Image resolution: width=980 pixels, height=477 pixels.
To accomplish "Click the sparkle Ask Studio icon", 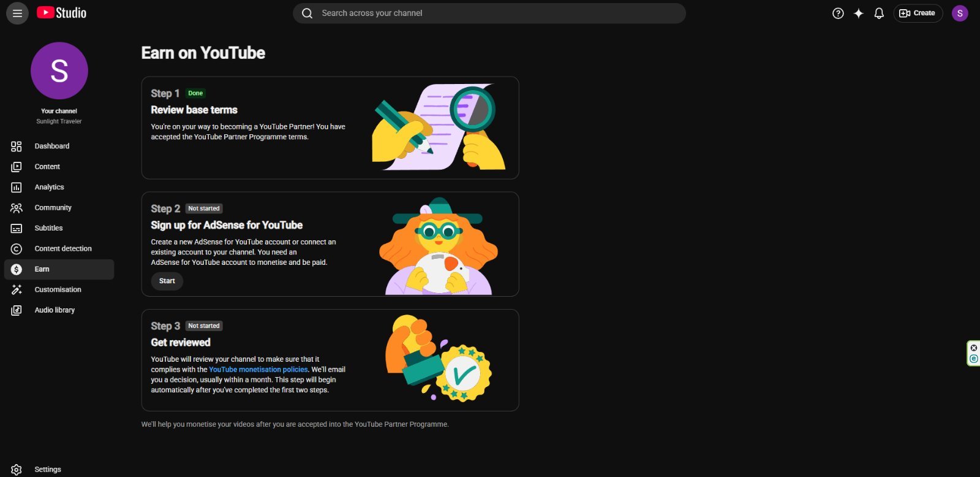I will pyautogui.click(x=859, y=13).
